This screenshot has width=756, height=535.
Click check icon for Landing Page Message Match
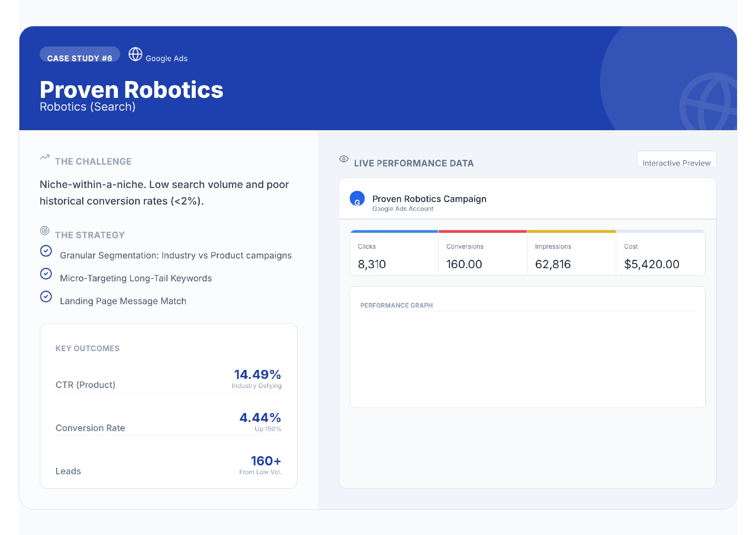pyautogui.click(x=46, y=297)
